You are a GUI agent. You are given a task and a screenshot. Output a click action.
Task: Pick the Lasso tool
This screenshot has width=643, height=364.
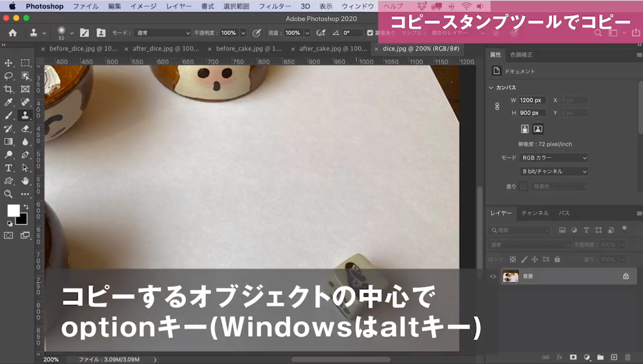(x=9, y=76)
